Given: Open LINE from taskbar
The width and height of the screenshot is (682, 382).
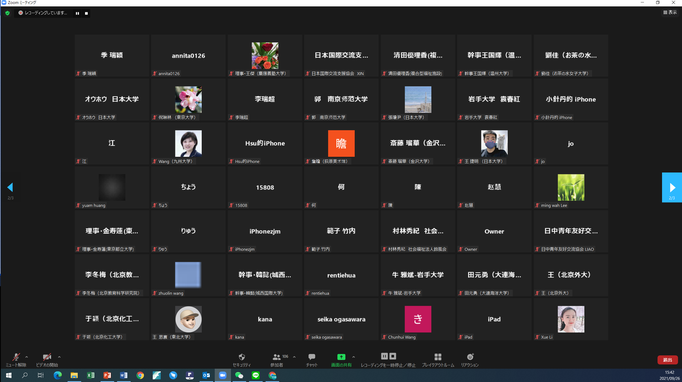Looking at the screenshot, I should pos(256,375).
